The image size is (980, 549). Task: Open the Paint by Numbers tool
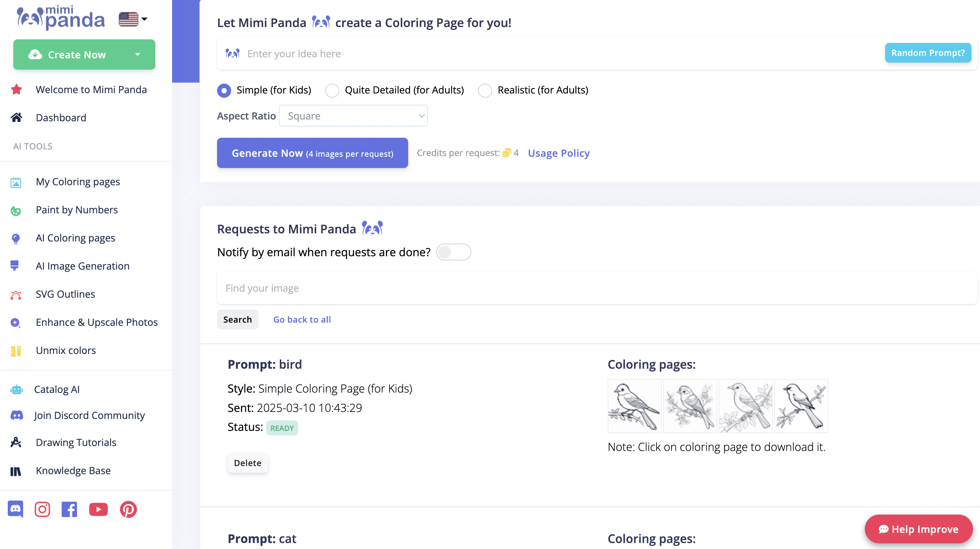tap(77, 210)
